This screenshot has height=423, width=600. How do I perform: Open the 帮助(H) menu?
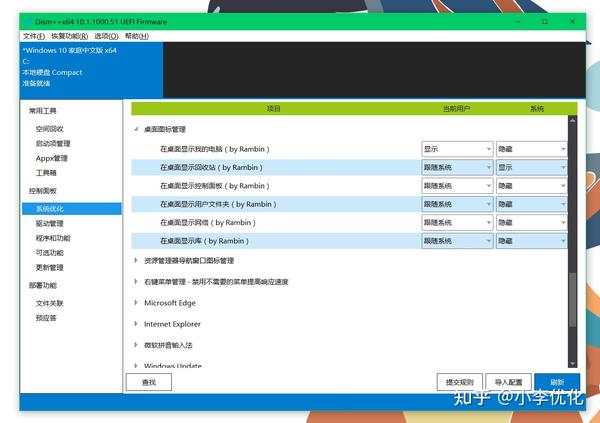137,36
